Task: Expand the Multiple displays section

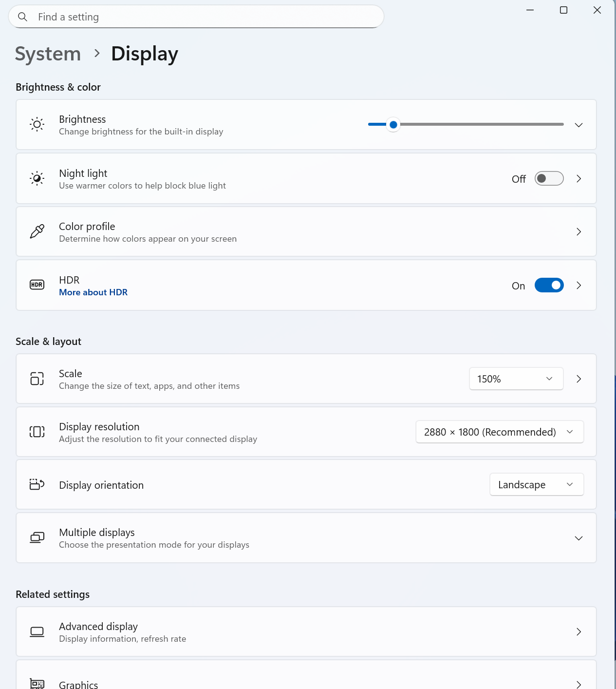Action: click(579, 538)
